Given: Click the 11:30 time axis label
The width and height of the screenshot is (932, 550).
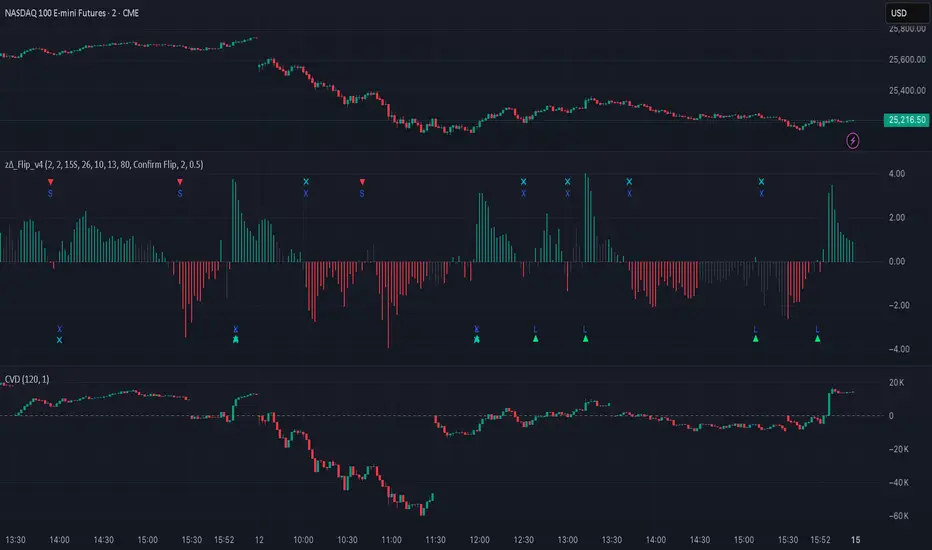Looking at the screenshot, I should pyautogui.click(x=435, y=540).
